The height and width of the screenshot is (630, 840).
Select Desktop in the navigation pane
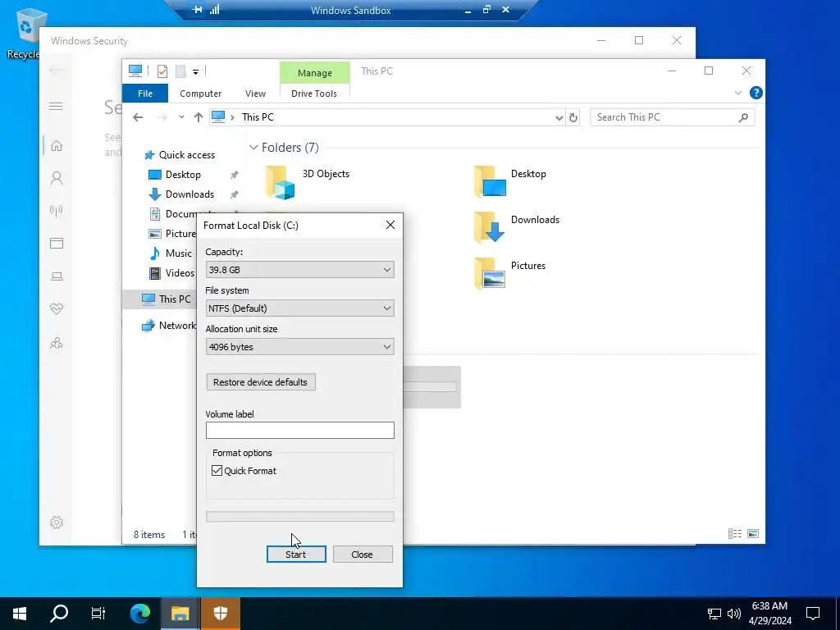tap(175, 175)
